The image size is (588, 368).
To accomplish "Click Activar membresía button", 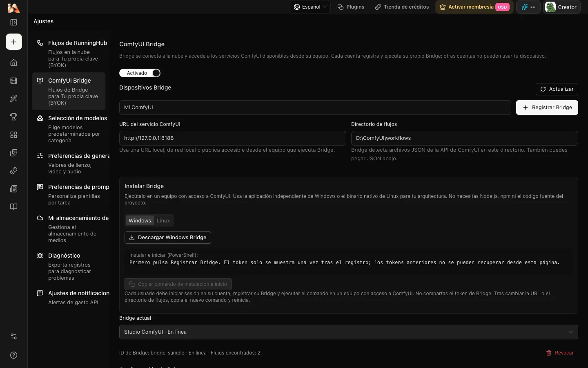I will [474, 7].
